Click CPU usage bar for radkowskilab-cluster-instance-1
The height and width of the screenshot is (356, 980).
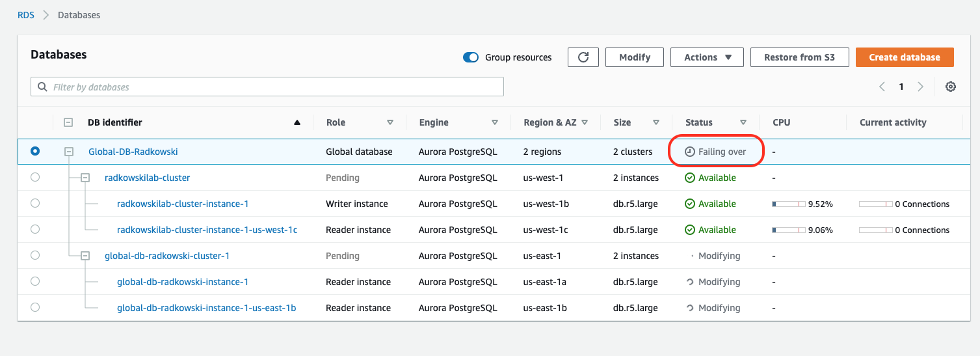(x=788, y=204)
